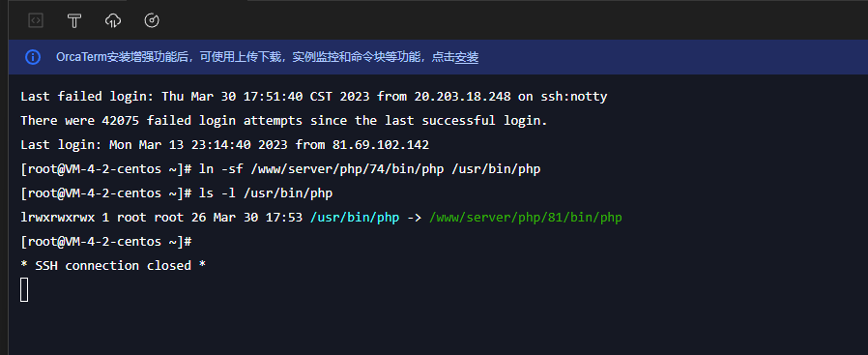This screenshot has width=868, height=355.
Task: Click the empty root@VM-4-2-centos prompt line
Action: 106,242
